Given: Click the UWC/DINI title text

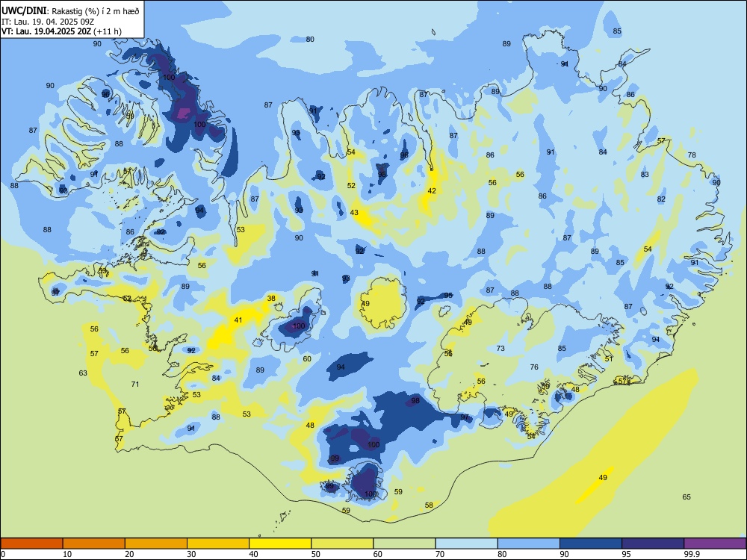Looking at the screenshot, I should (24, 11).
